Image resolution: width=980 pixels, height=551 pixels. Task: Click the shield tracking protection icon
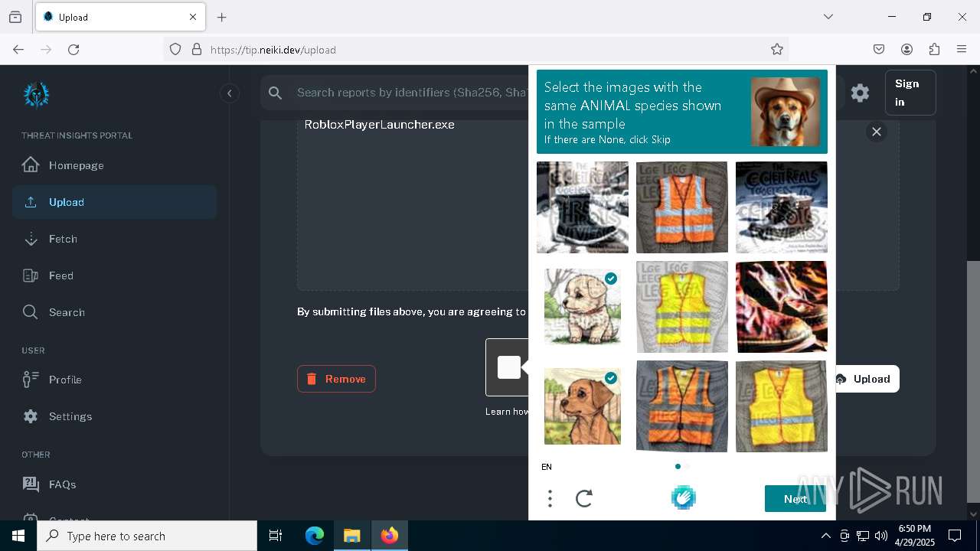[x=175, y=49]
